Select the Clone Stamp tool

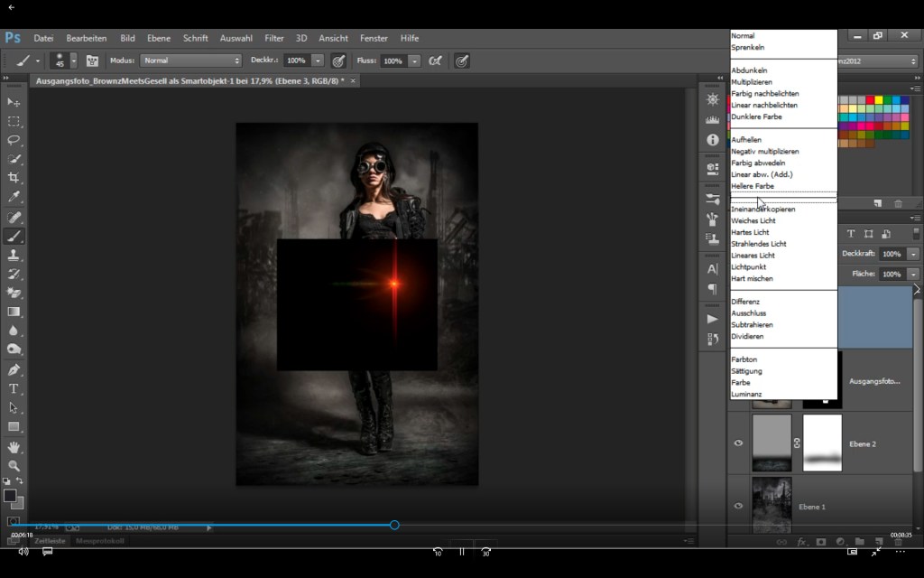[14, 255]
